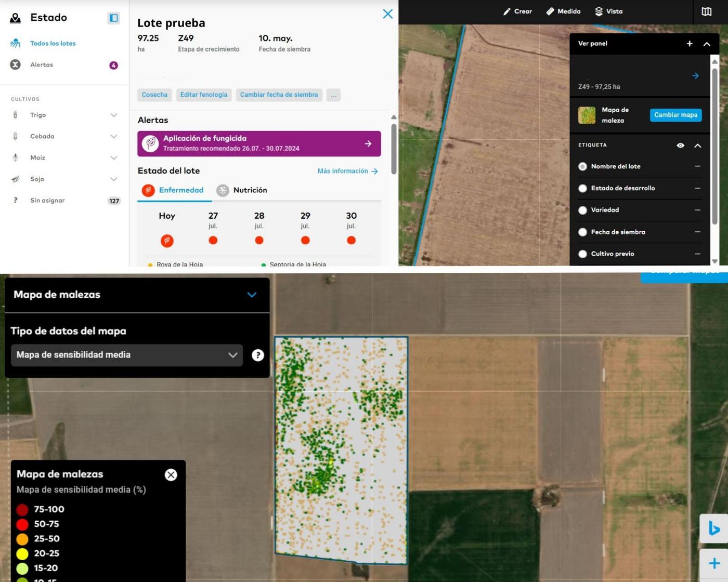Screen dimensions: 728x582
Task: Zoom in with the map plus button
Action: [x=714, y=563]
